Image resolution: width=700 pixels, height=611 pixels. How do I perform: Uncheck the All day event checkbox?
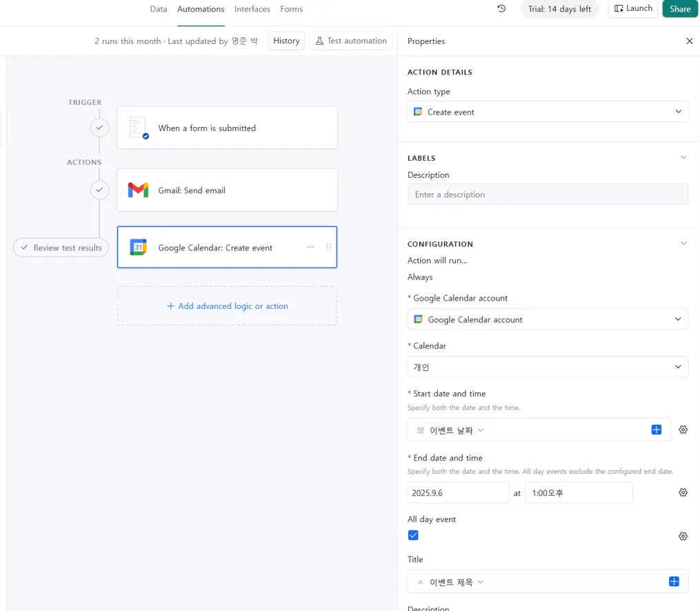[x=413, y=536]
